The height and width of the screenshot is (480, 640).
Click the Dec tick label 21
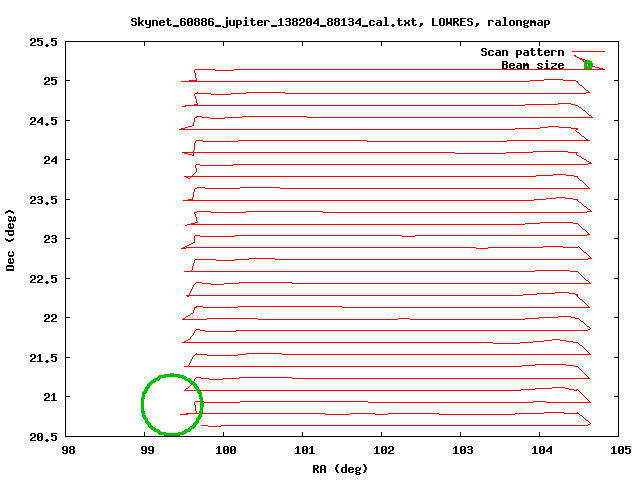tap(51, 397)
